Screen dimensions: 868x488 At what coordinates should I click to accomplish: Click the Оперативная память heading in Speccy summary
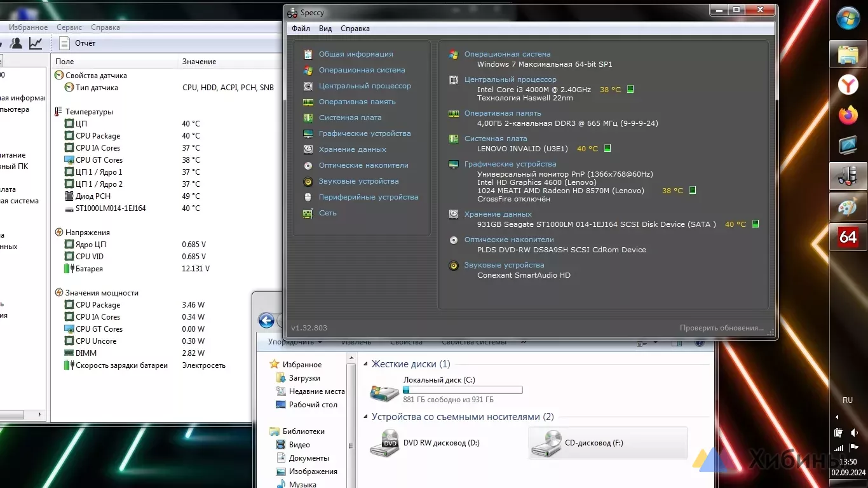pyautogui.click(x=503, y=113)
